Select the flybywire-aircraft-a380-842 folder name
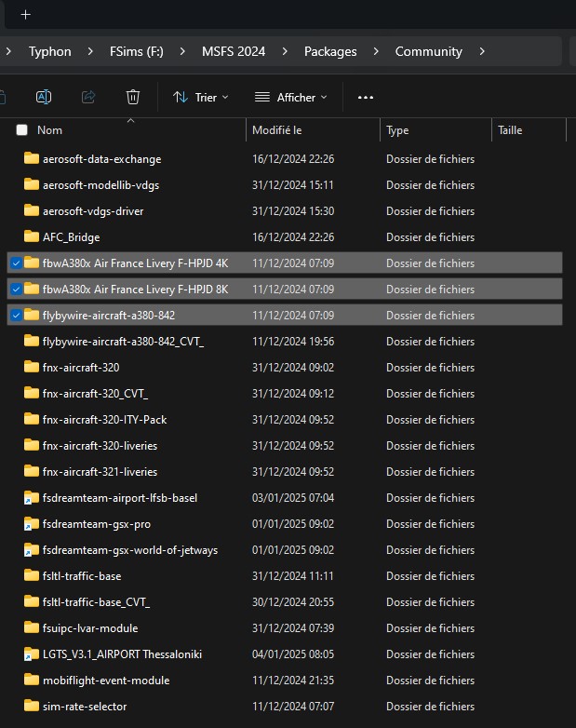 coord(109,316)
